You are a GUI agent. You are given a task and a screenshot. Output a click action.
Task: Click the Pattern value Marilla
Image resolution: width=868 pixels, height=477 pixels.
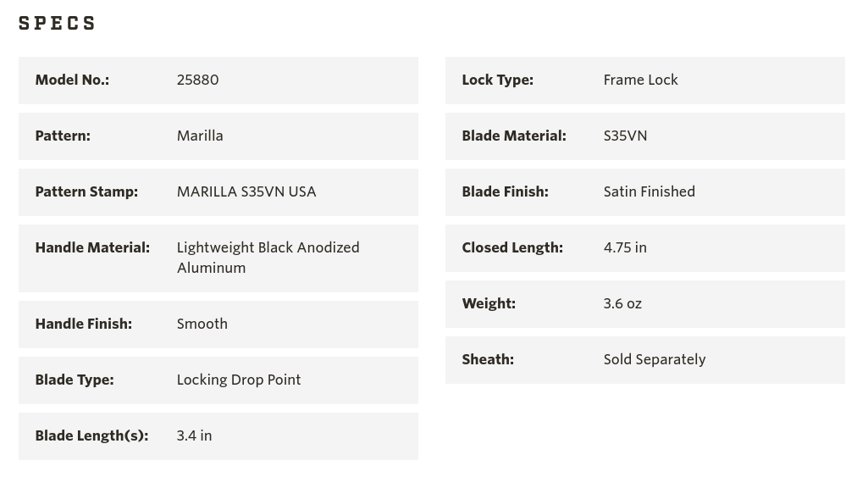[x=200, y=136]
